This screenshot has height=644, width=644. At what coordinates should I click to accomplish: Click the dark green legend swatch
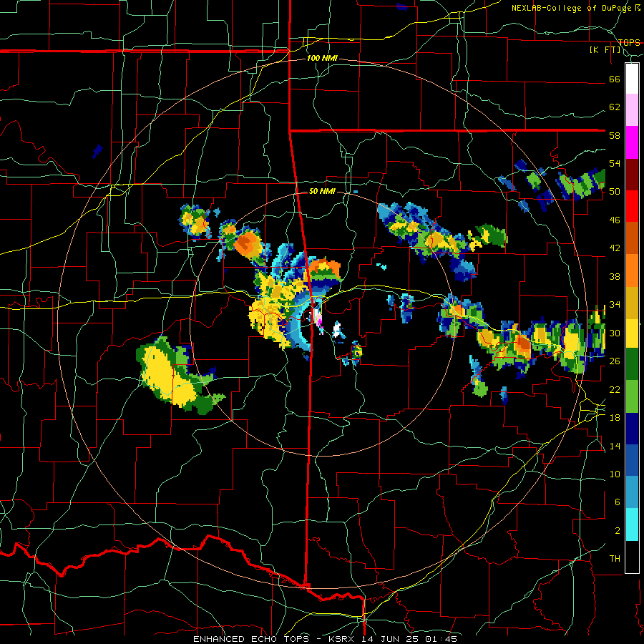pyautogui.click(x=632, y=364)
